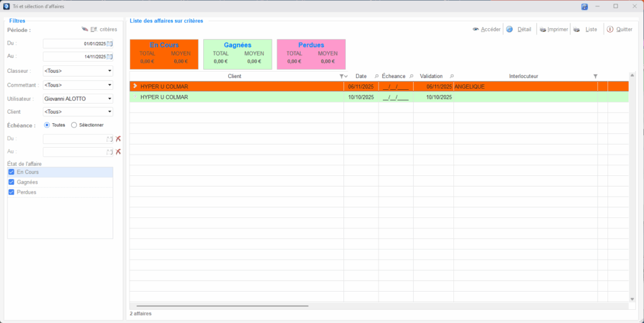Open calendar picker for Période Du date
The height and width of the screenshot is (323, 644).
tap(110, 43)
